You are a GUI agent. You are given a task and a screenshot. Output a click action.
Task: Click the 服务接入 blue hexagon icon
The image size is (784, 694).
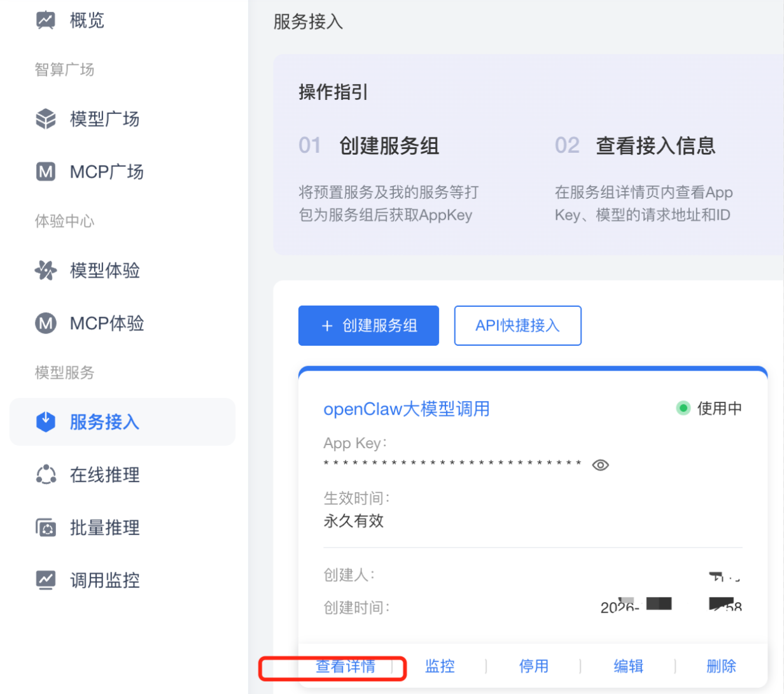click(46, 421)
